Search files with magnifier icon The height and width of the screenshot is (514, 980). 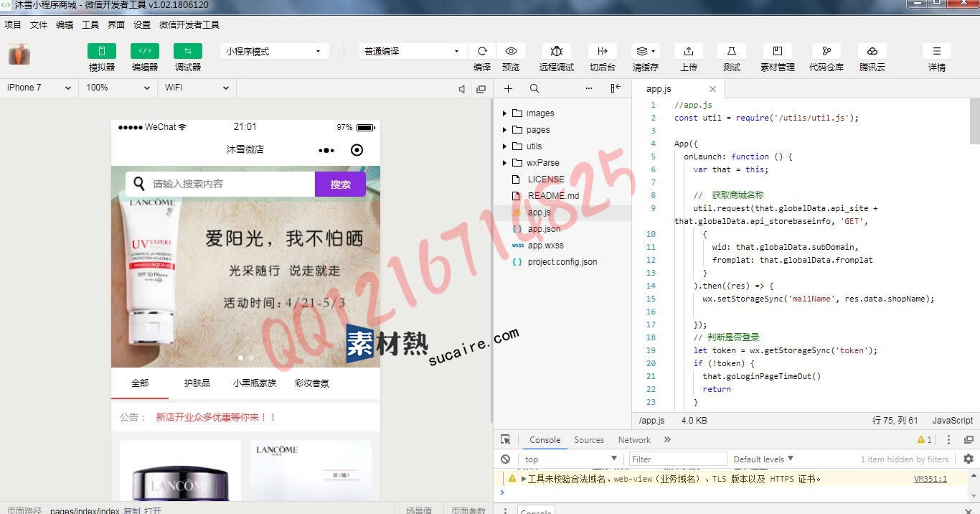(534, 88)
